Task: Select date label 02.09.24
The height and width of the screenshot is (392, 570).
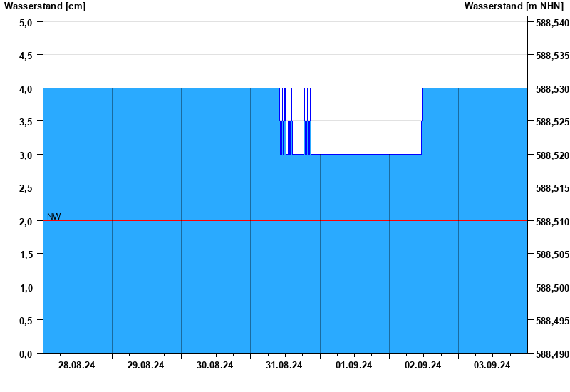Action: click(423, 365)
